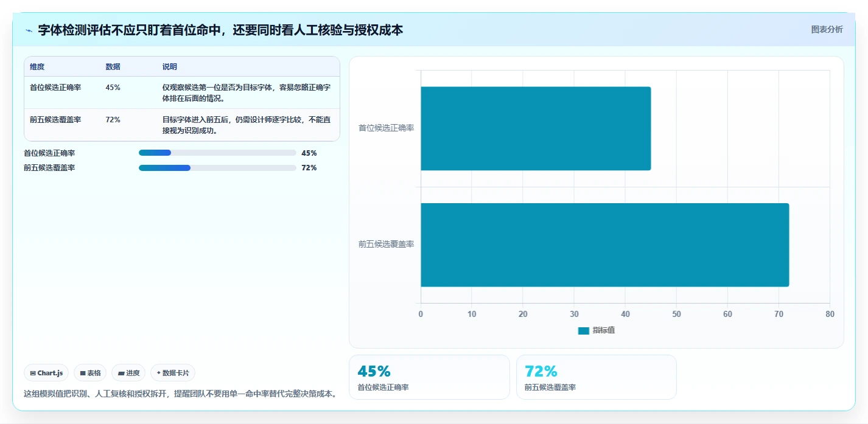
Task: Open the 72% 前五候选覆盖率 data card
Action: click(597, 377)
